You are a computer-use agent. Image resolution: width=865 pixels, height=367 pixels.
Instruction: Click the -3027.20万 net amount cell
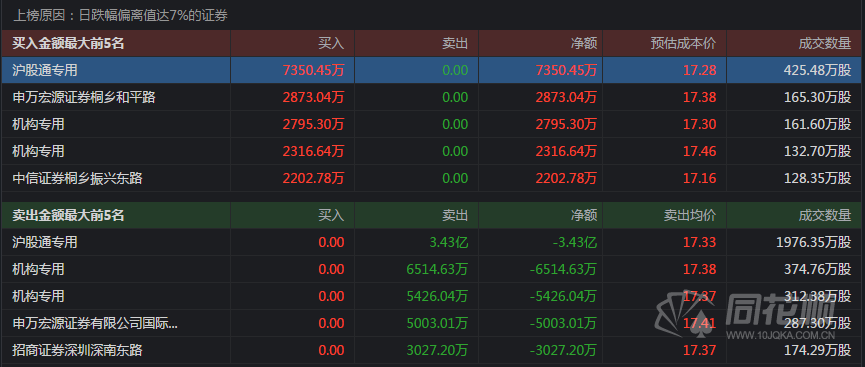coord(563,349)
